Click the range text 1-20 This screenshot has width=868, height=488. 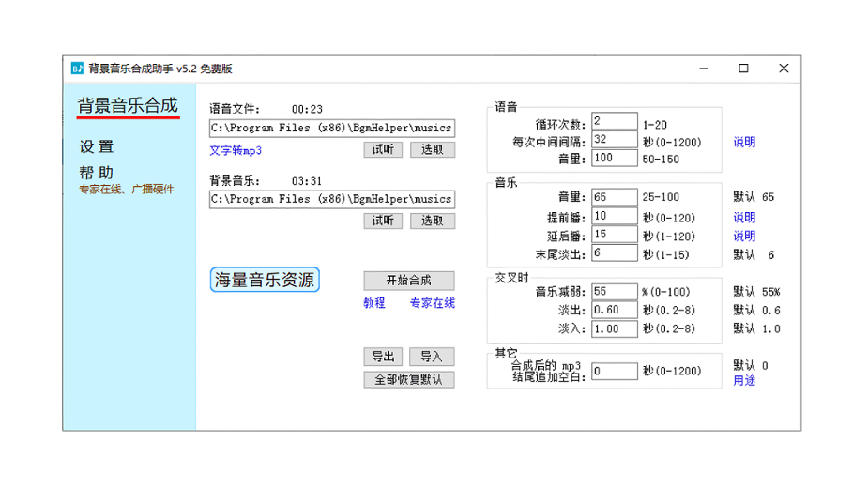point(655,125)
